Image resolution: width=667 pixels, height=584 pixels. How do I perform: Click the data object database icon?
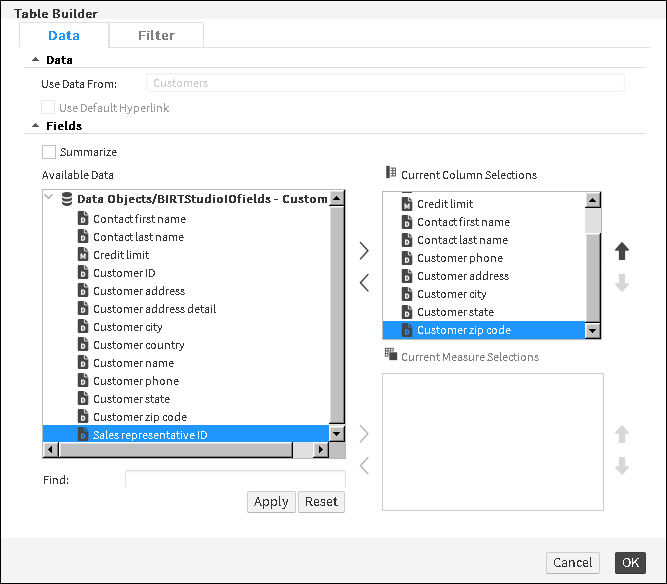pyautogui.click(x=67, y=199)
